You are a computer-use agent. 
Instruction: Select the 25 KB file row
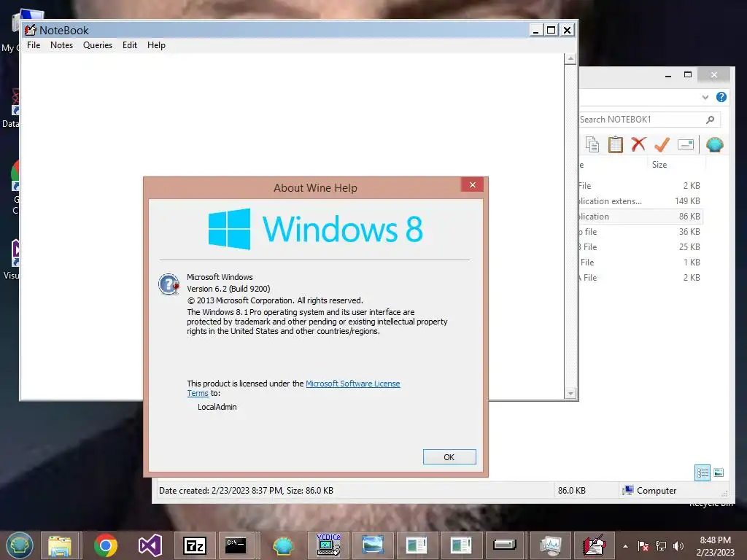(x=640, y=246)
